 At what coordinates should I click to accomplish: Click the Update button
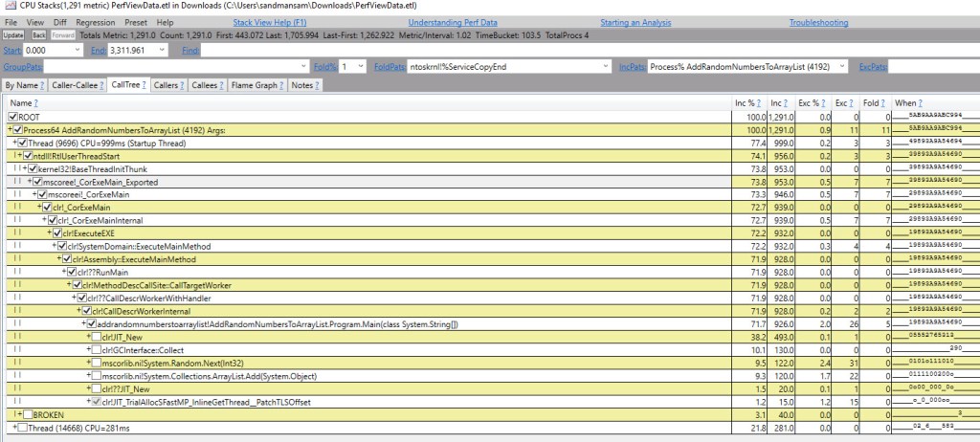click(12, 34)
